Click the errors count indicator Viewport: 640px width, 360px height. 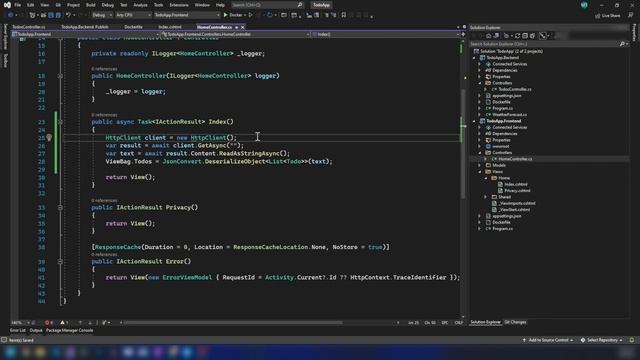49,323
